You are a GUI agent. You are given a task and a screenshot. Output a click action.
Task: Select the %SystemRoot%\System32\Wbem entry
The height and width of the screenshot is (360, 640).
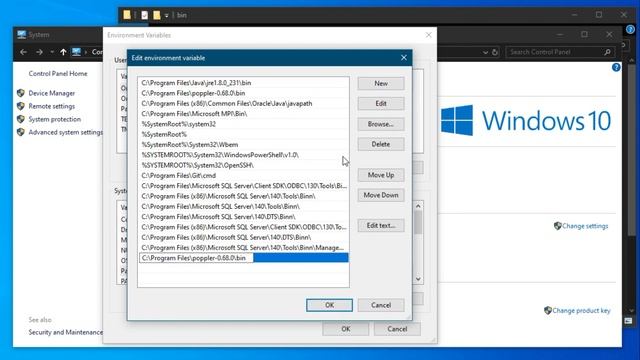point(243,144)
